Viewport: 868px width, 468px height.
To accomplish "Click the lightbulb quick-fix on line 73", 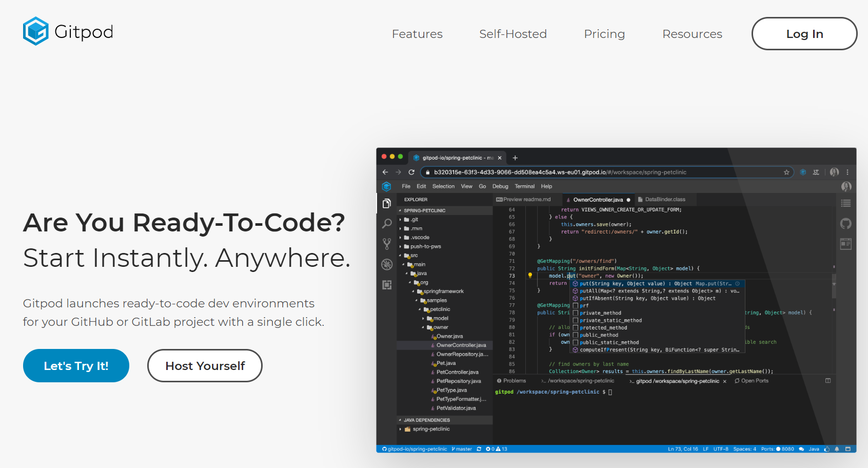I will [530, 276].
